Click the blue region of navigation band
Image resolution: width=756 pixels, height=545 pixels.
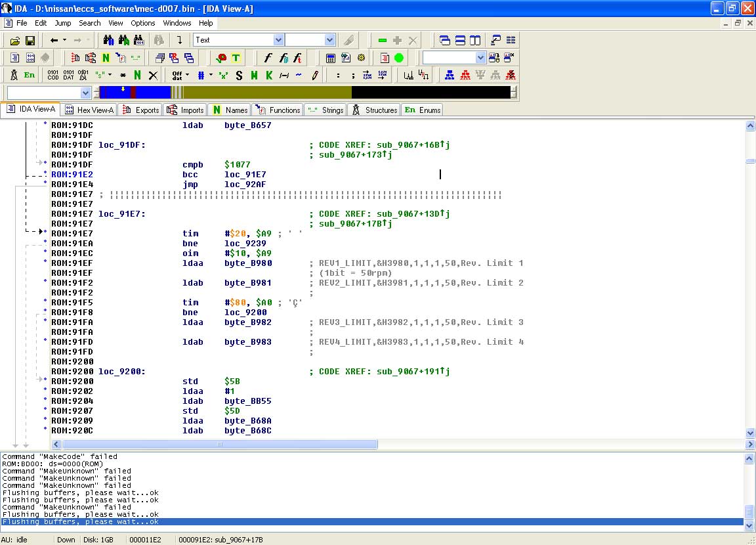[151, 93]
